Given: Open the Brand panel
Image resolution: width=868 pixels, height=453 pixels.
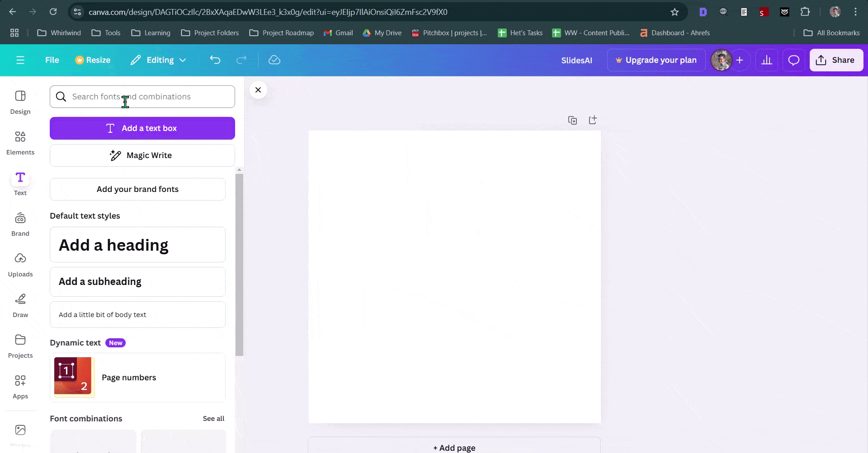Looking at the screenshot, I should 20,224.
